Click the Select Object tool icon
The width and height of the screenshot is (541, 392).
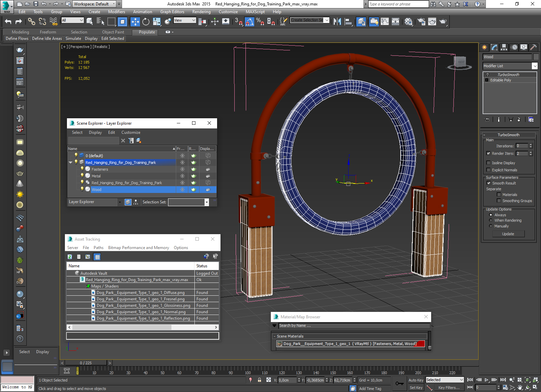click(90, 22)
